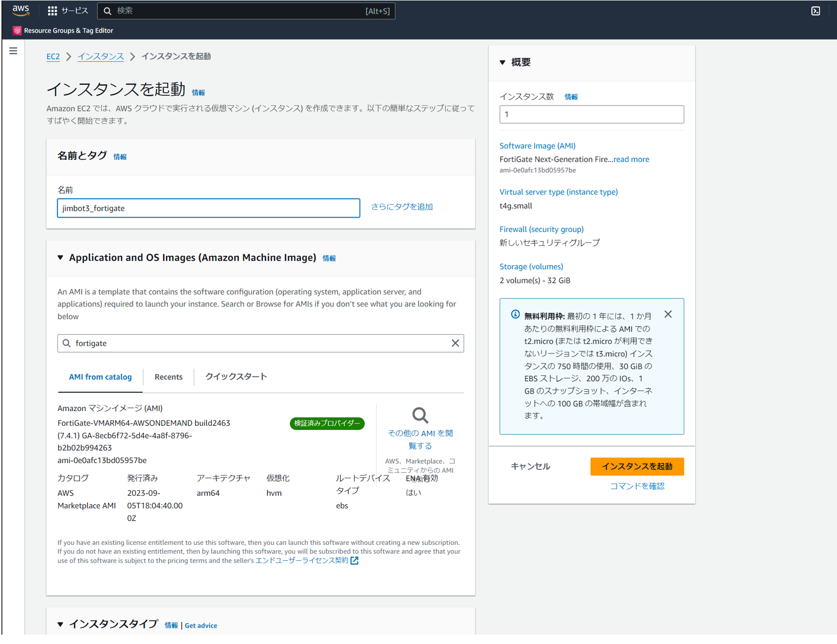This screenshot has width=837, height=644.
Task: Open Storage (volumes) summary link
Action: point(531,267)
